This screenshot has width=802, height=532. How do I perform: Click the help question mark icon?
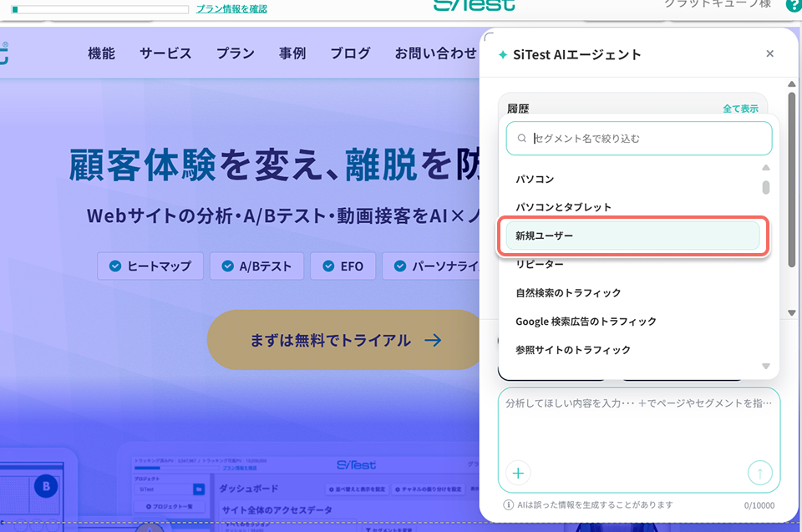click(794, 5)
